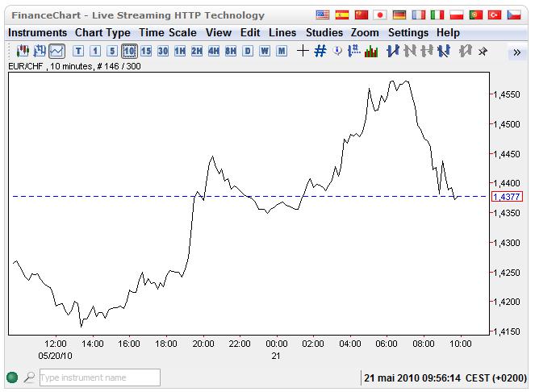This screenshot has height=392, width=535.
Task: Choose the French flag language
Action: click(418, 15)
